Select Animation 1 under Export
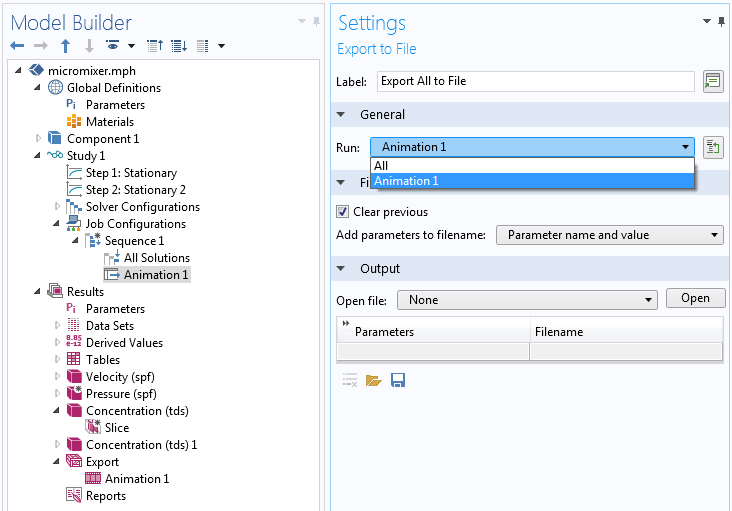The image size is (732, 511). point(137,478)
